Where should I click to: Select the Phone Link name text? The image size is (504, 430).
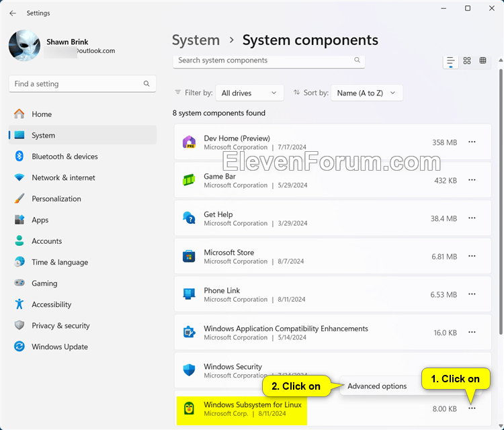pos(222,290)
